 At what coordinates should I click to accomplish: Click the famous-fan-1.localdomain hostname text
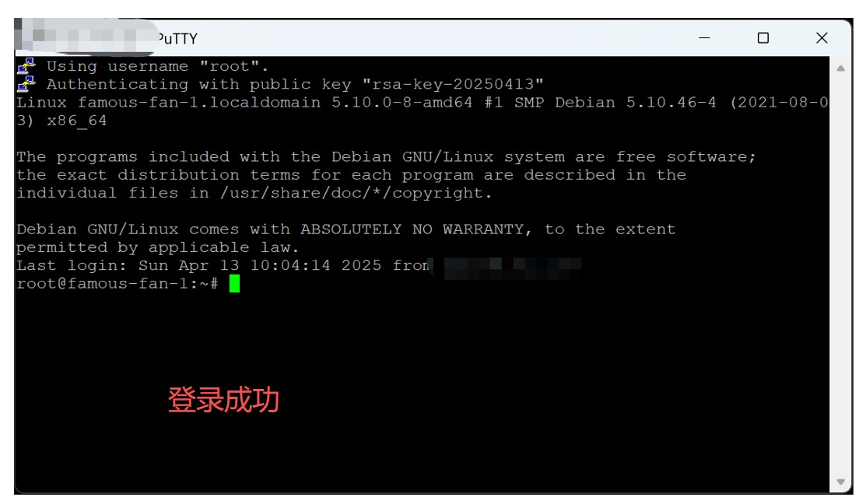click(x=199, y=103)
